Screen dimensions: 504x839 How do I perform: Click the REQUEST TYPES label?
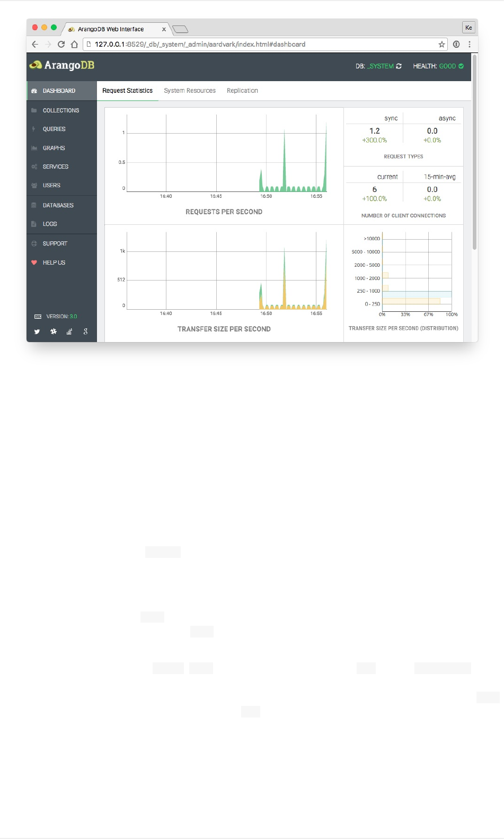403,156
